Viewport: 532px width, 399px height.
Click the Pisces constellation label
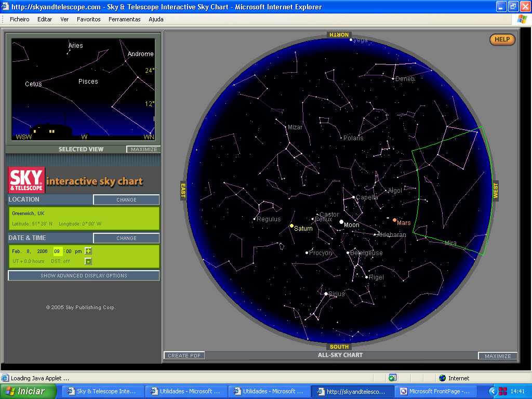(x=88, y=82)
